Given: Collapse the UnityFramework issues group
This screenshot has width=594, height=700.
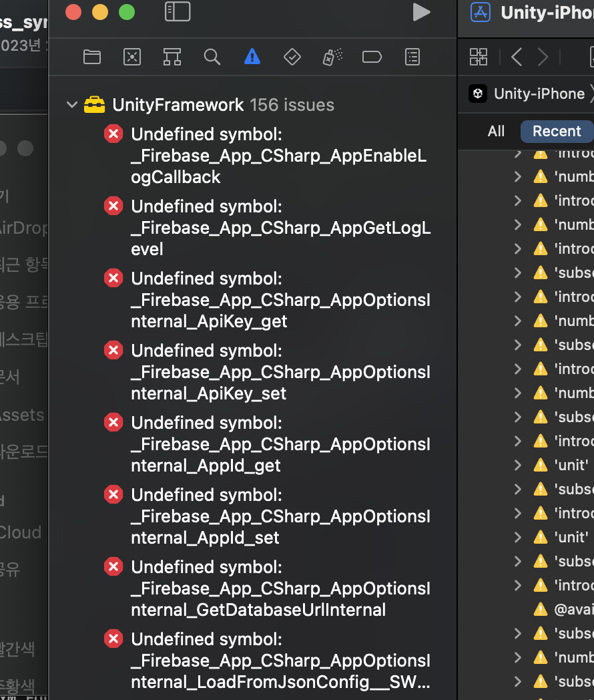Looking at the screenshot, I should [72, 105].
